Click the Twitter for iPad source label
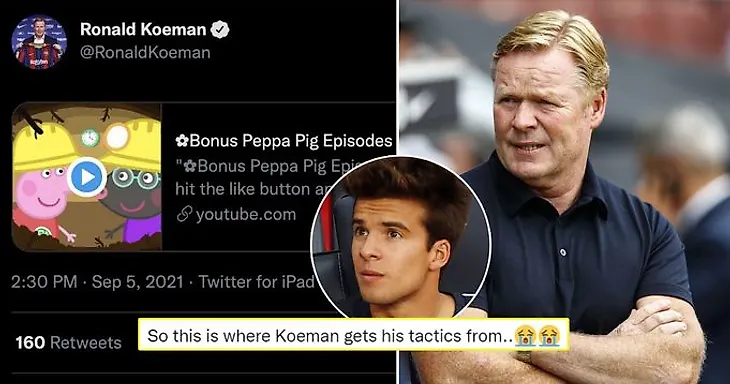Viewport: 730px width, 384px height. pyautogui.click(x=257, y=282)
